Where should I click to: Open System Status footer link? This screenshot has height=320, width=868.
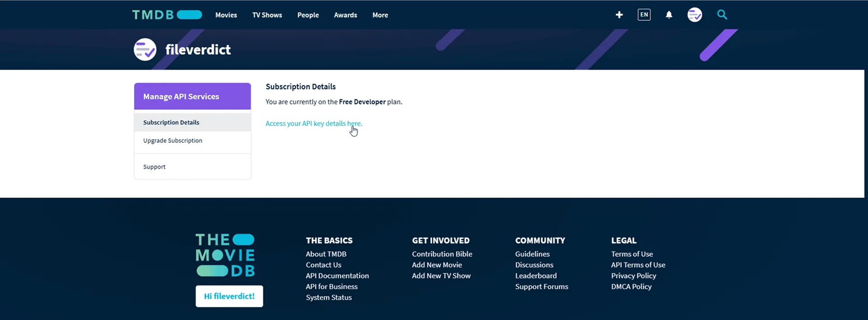pos(329,297)
